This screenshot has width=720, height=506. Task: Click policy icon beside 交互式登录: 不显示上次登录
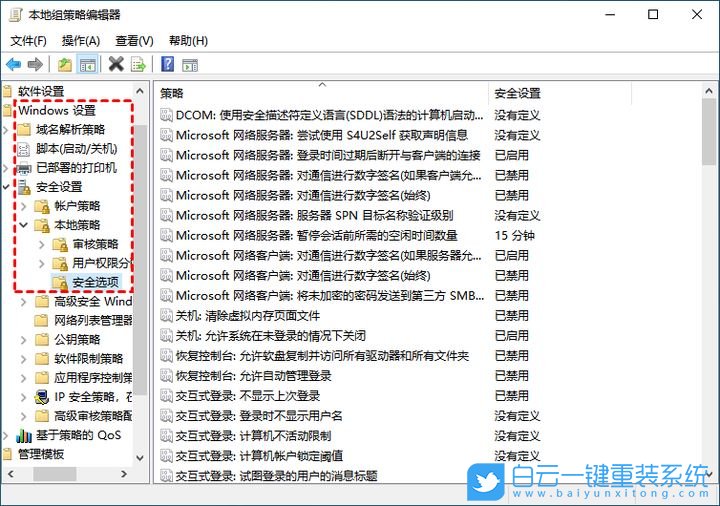[166, 396]
